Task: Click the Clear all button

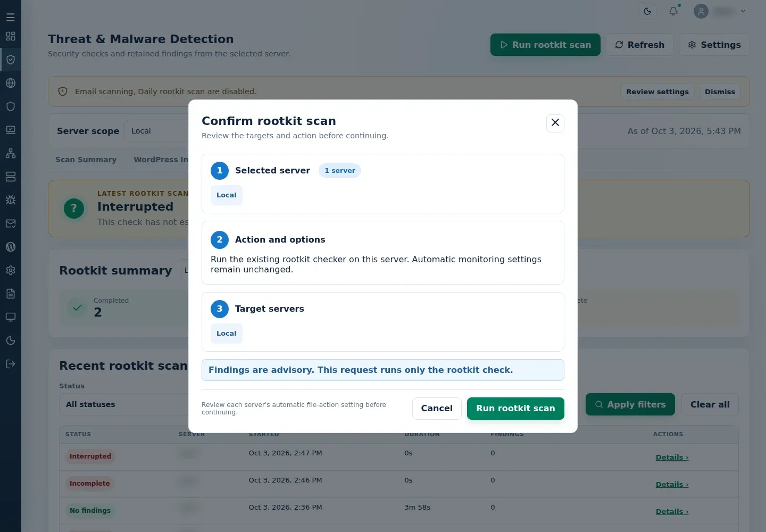Action: pos(710,404)
